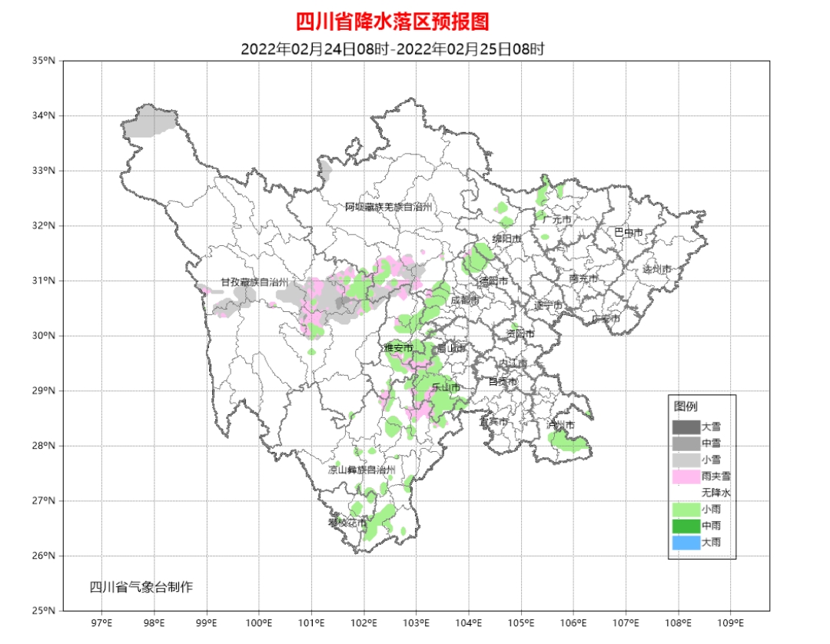Click the 109°E longitude axis label
Viewport: 830px width, 644px height.
pyautogui.click(x=729, y=621)
